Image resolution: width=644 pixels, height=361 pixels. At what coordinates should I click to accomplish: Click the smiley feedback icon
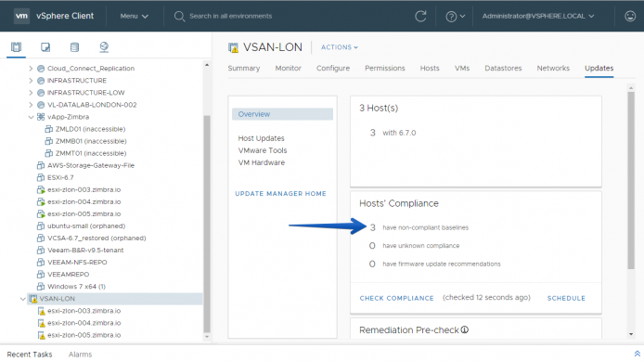point(630,16)
